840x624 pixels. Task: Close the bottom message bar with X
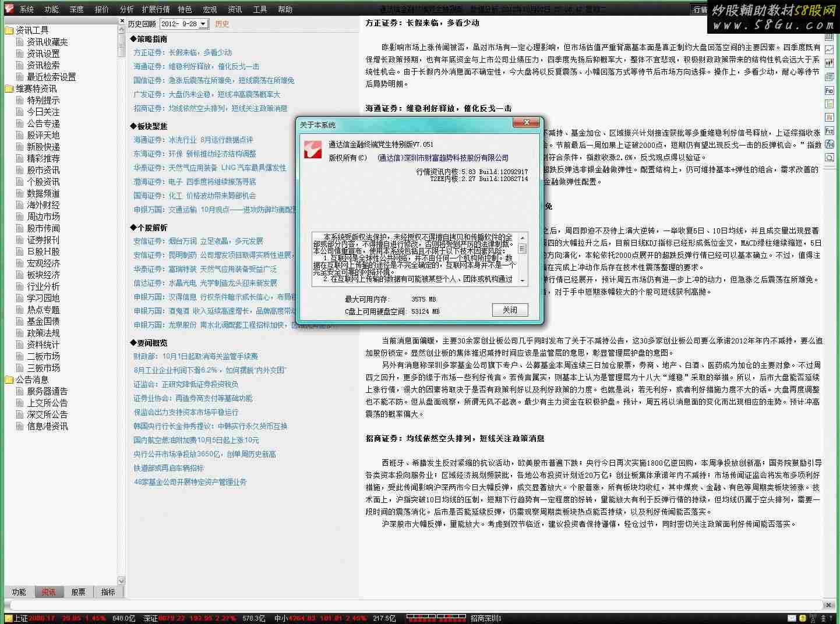829,605
